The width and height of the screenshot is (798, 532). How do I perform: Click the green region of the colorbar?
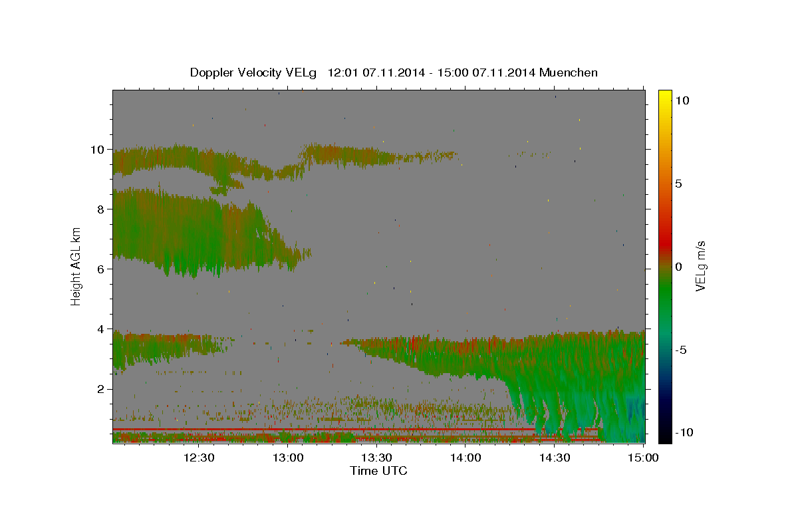[665, 293]
